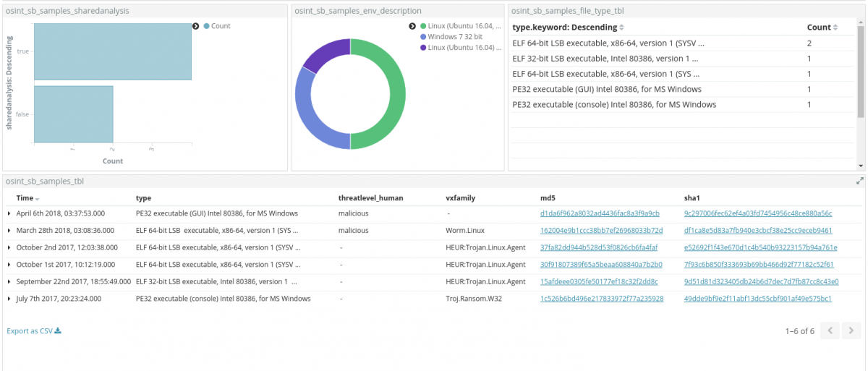Screen dimensions: 868x371
Task: Expand the July 7th 2017 row
Action: pyautogui.click(x=9, y=299)
